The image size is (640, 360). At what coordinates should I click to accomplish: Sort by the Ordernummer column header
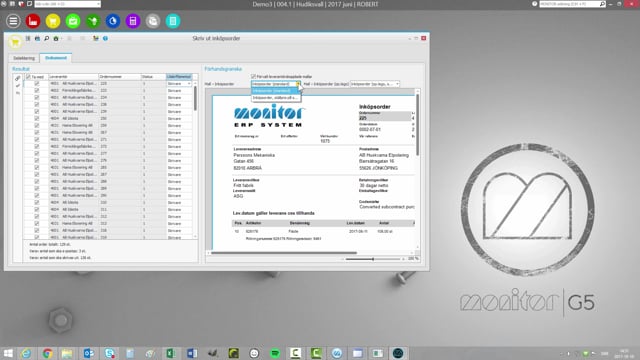[120, 77]
